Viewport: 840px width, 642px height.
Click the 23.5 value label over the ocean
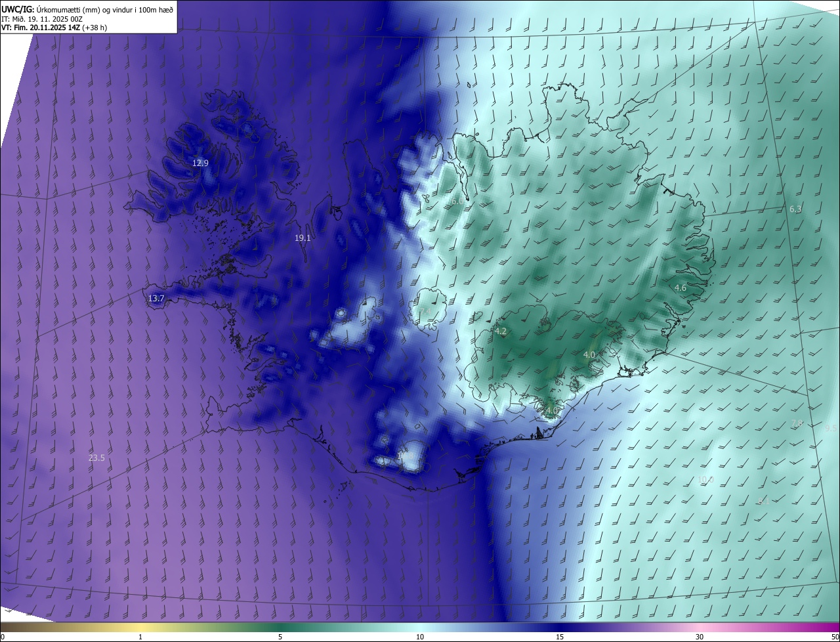[x=96, y=458]
